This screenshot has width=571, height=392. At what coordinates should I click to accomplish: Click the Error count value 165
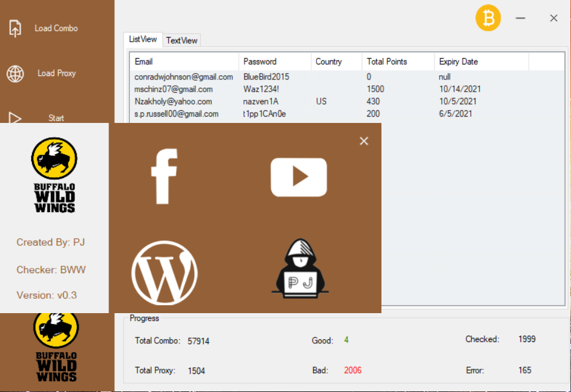525,371
